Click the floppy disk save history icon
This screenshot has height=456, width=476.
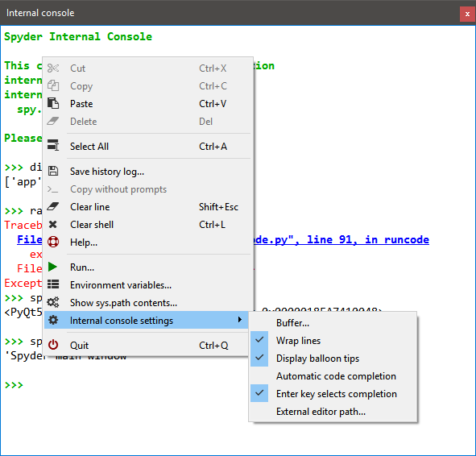click(x=53, y=171)
